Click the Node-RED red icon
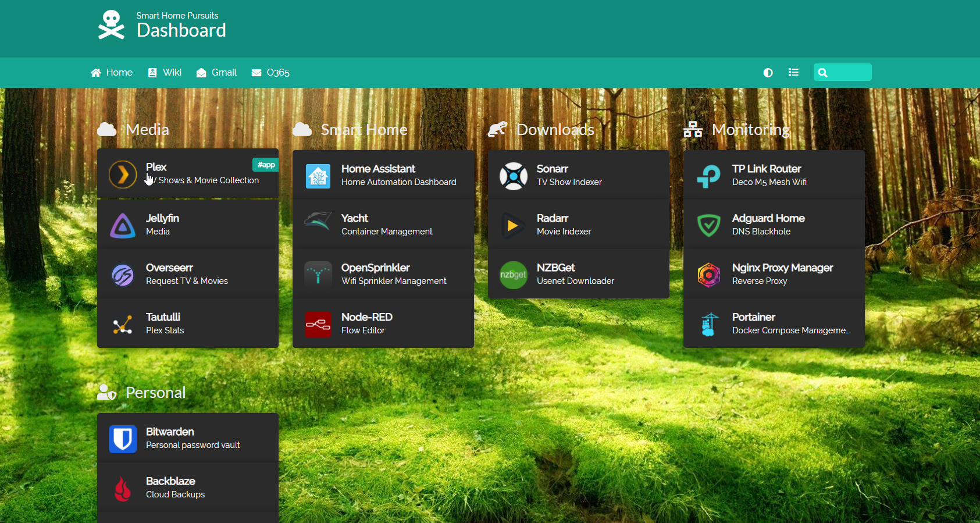This screenshot has width=980, height=523. coord(318,324)
